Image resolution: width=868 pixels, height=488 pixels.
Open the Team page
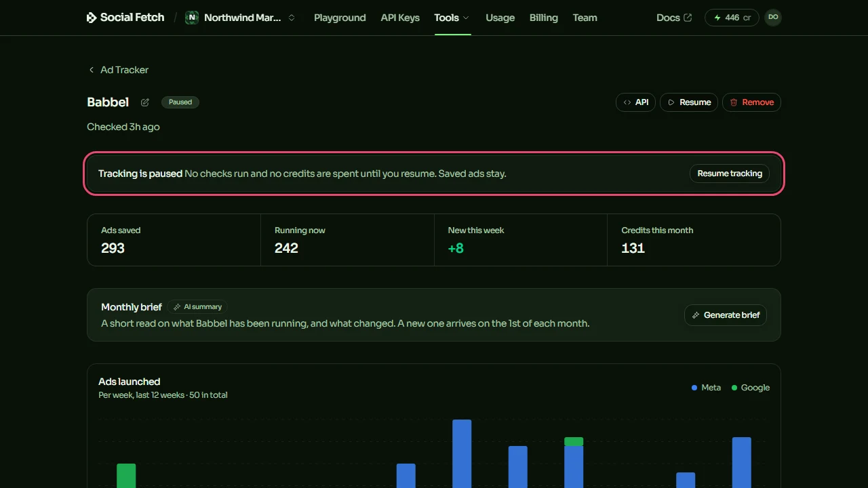click(x=585, y=18)
